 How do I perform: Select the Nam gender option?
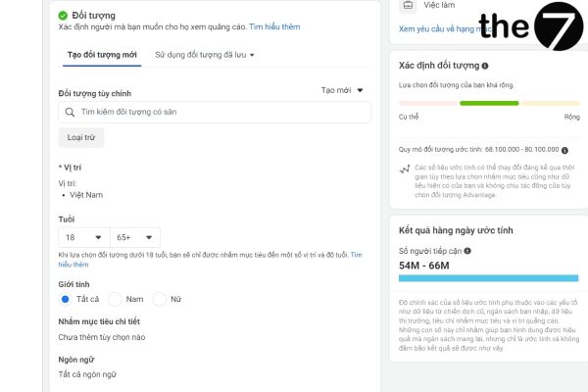pos(115,298)
